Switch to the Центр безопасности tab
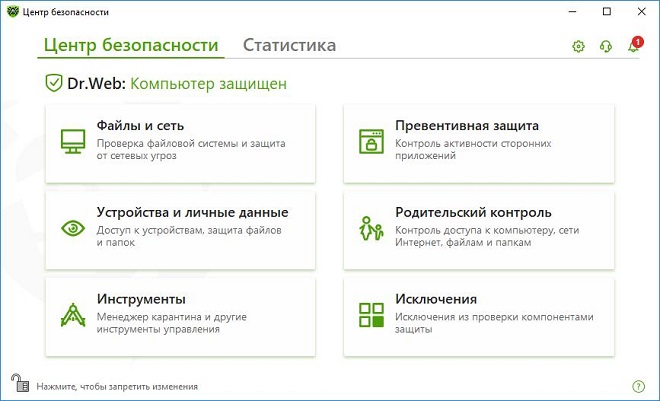The height and width of the screenshot is (401, 660). [x=131, y=45]
